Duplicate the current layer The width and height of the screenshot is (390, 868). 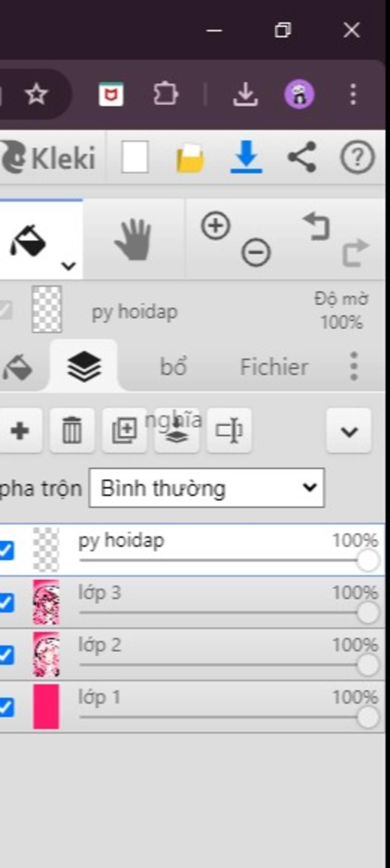click(x=125, y=431)
